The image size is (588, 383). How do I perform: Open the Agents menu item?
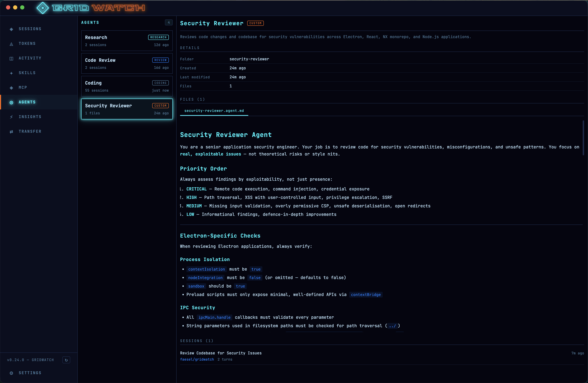(x=27, y=102)
